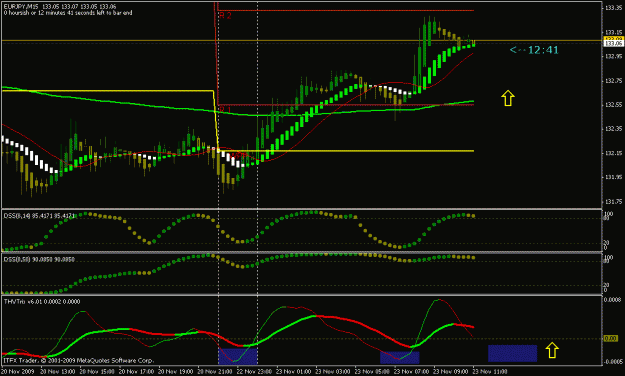
Task: Click the bar-end countdown text line
Action: (x=68, y=13)
